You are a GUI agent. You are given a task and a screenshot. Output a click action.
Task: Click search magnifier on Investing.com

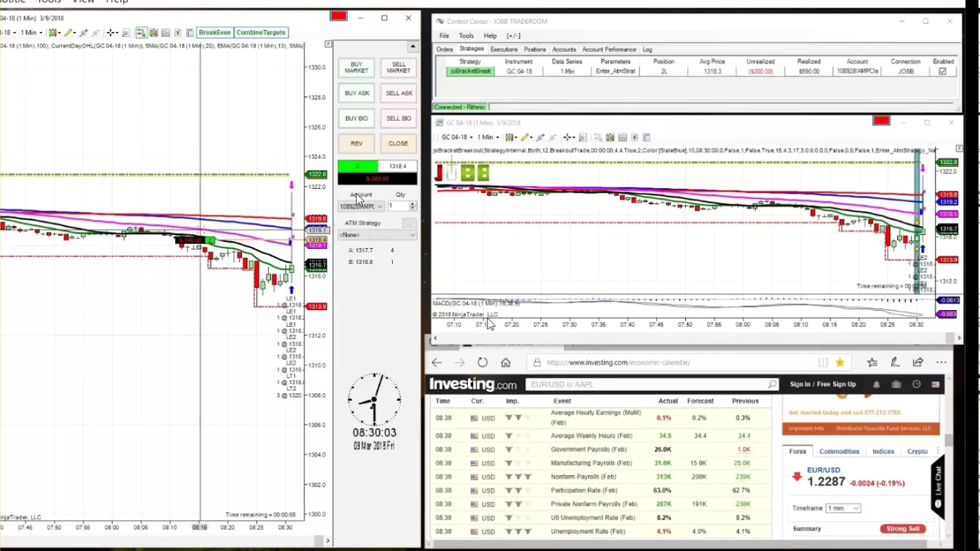click(773, 384)
